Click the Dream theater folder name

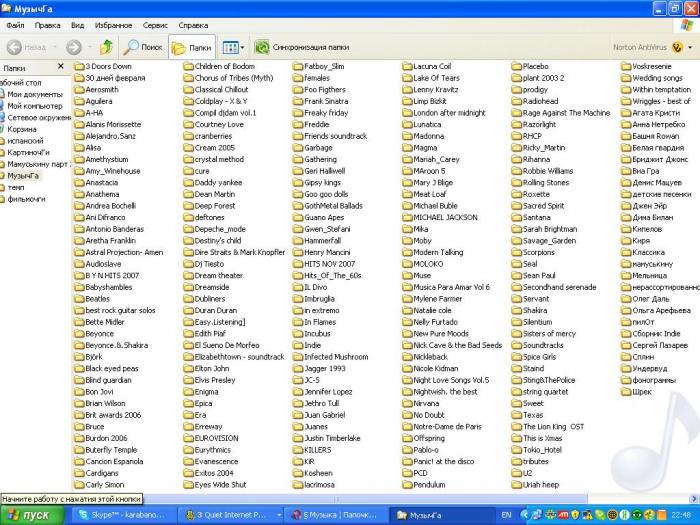point(219,275)
